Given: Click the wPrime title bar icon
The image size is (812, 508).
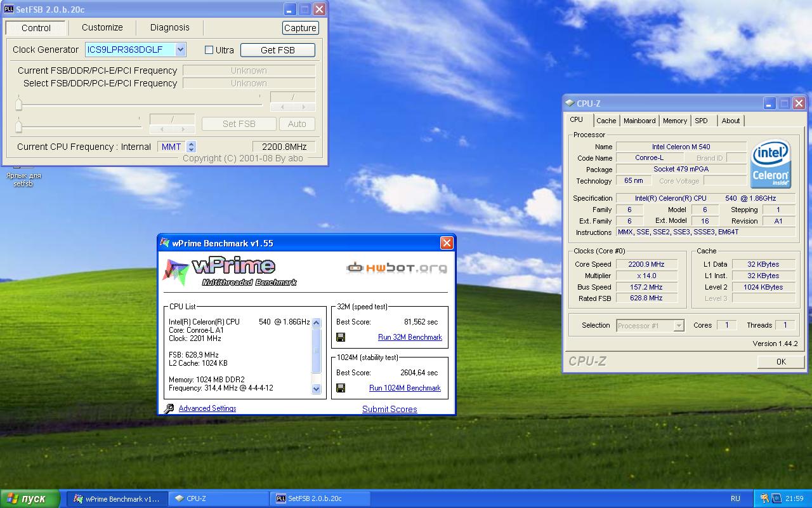Looking at the screenshot, I should pos(166,243).
